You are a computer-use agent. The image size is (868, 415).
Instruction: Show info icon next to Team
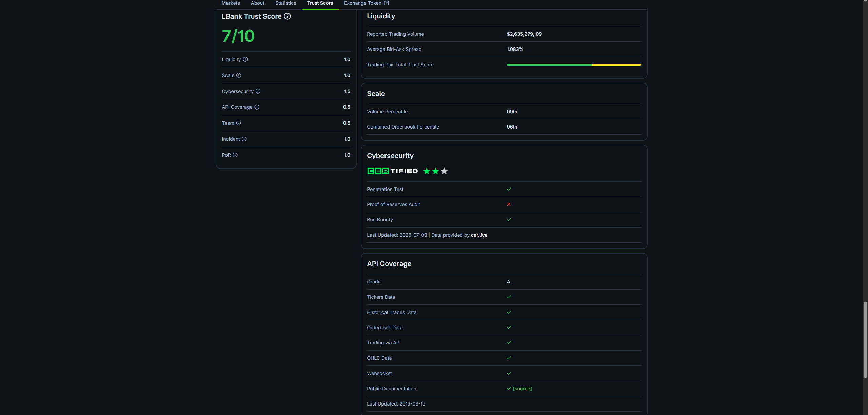pyautogui.click(x=238, y=123)
